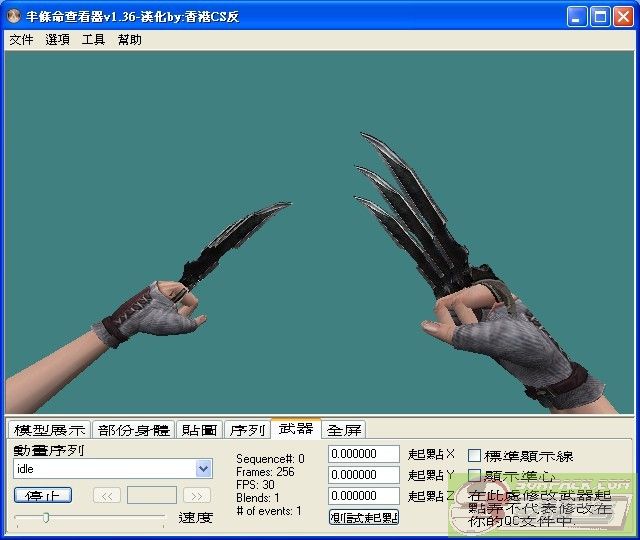The height and width of the screenshot is (540, 640).
Task: Switch to the 部份身體 tab
Action: pos(133,429)
